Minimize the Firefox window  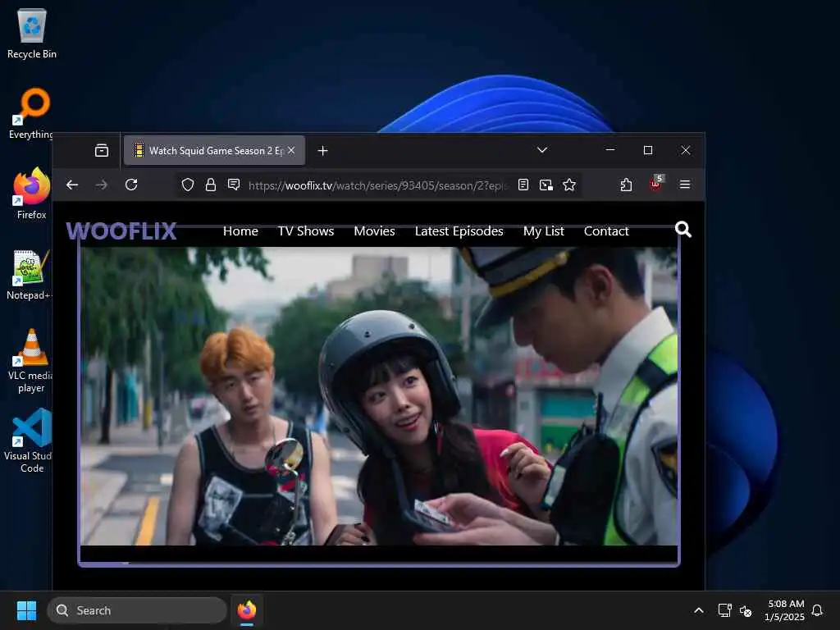pyautogui.click(x=610, y=150)
